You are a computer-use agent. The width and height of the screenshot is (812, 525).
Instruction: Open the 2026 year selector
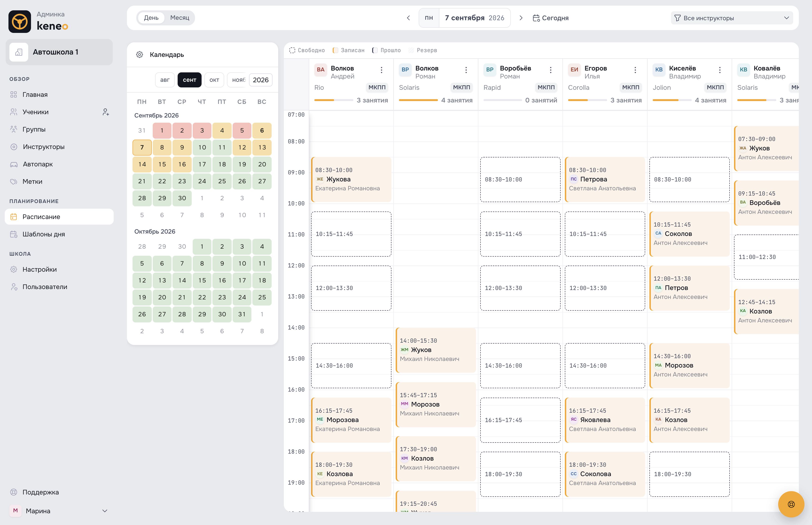pyautogui.click(x=261, y=80)
